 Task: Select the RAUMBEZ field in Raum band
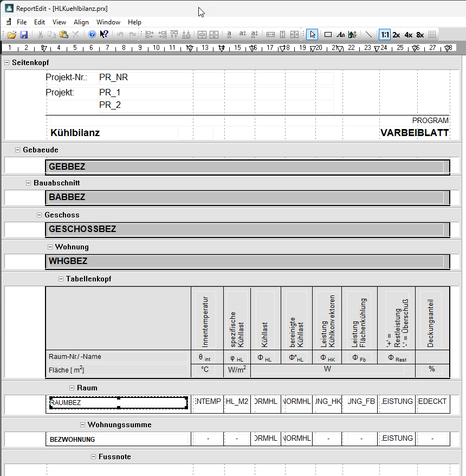point(119,402)
